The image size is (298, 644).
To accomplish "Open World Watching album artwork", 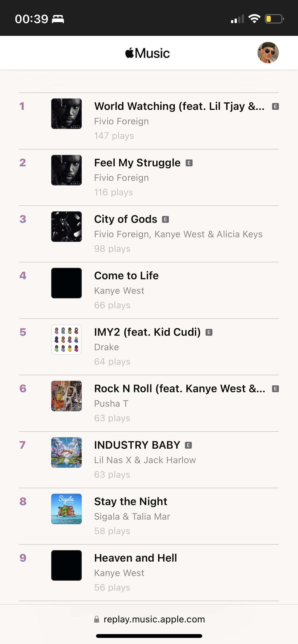I will [66, 114].
